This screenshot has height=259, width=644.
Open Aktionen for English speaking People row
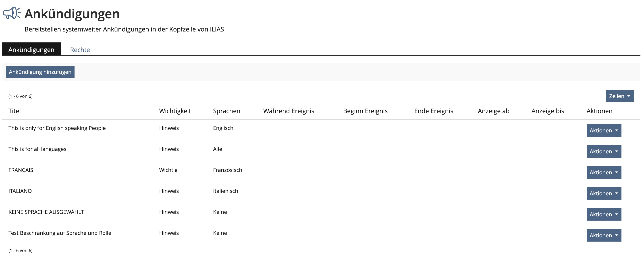(x=604, y=130)
